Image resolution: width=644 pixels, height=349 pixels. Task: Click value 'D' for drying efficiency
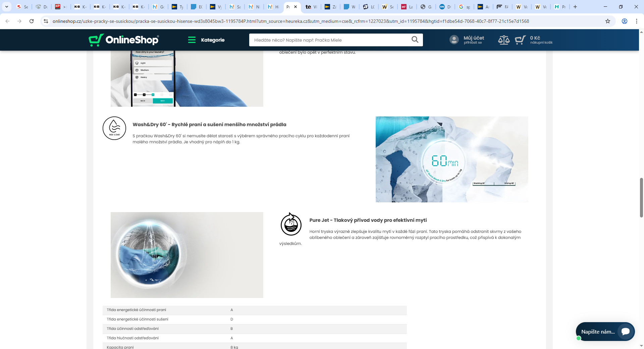(x=232, y=319)
